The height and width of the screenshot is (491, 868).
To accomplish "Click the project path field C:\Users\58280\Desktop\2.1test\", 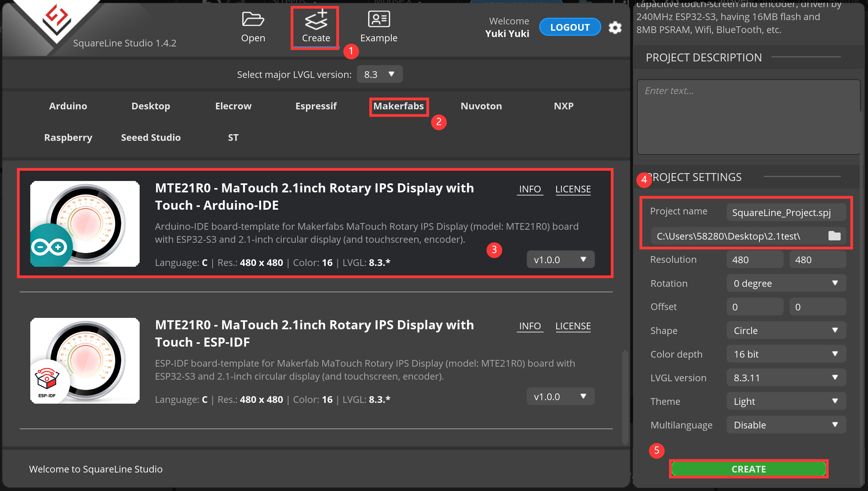I will click(x=748, y=236).
